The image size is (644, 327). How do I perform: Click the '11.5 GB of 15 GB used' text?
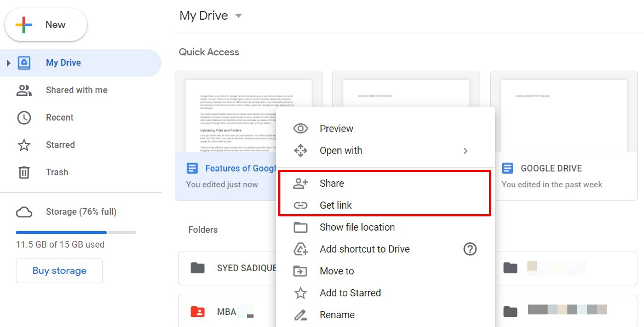pos(60,245)
